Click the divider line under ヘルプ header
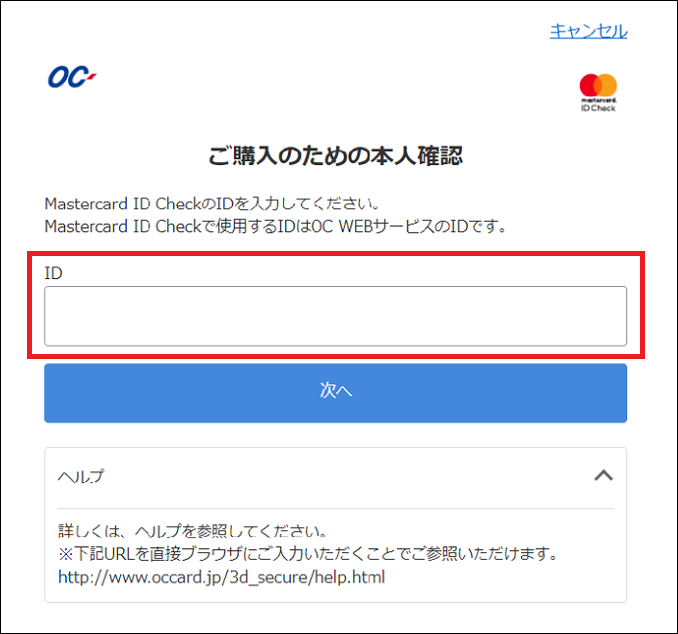This screenshot has width=678, height=634. 336,509
